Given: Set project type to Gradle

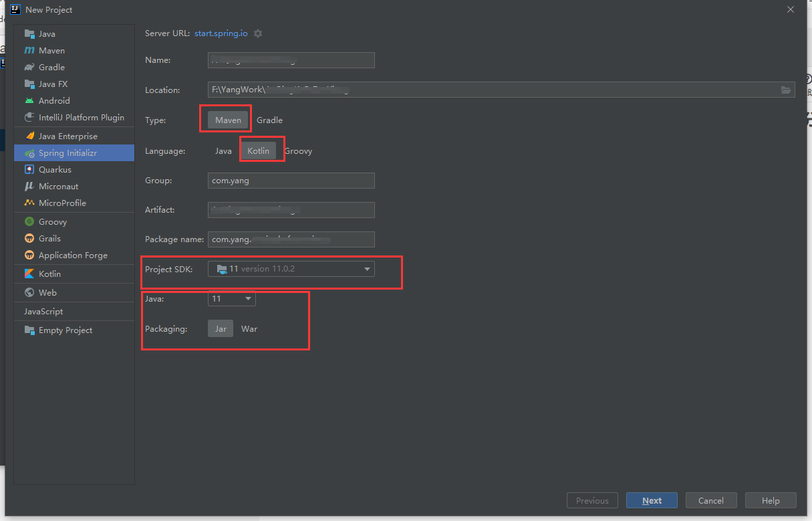Looking at the screenshot, I should tap(269, 120).
